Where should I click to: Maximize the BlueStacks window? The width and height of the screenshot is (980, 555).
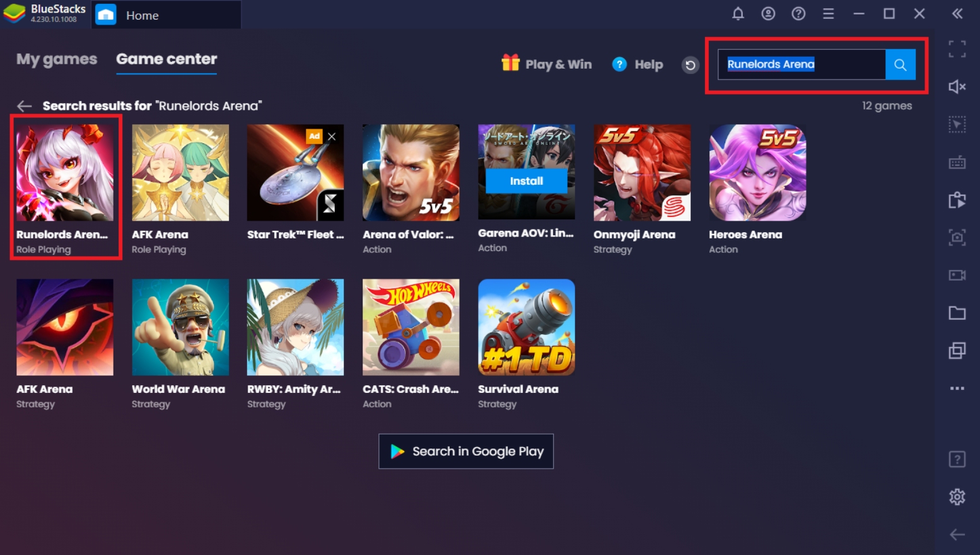889,14
